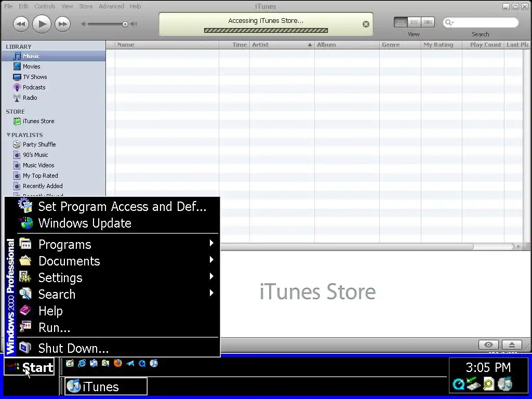Launch iTunes from Quick Launch
Screen dimensions: 532x399
154,363
